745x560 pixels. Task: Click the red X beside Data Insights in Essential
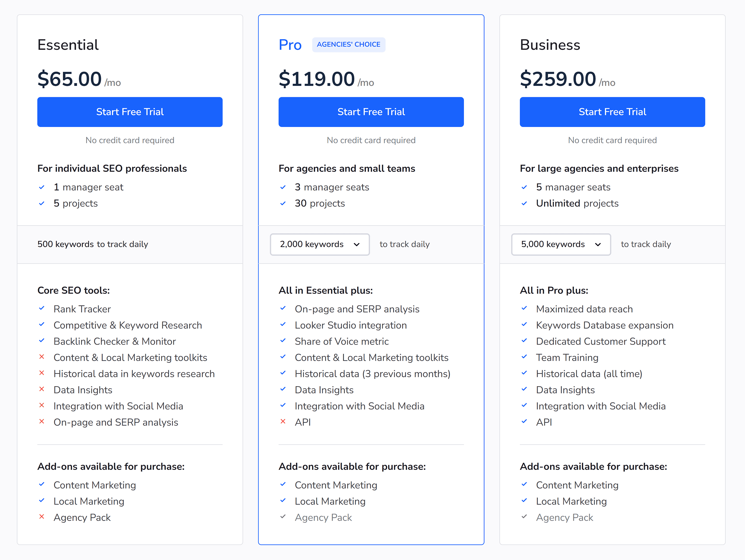(x=42, y=389)
